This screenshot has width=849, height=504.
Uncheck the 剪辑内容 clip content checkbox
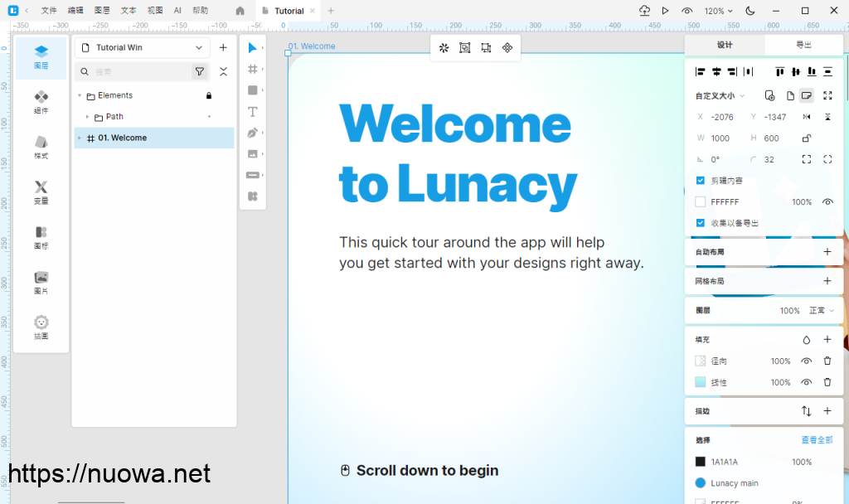pyautogui.click(x=701, y=181)
